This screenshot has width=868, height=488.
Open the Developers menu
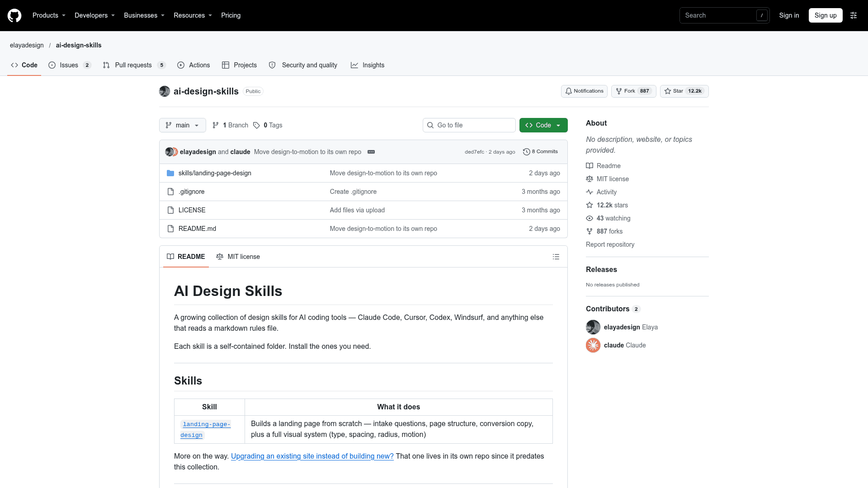(94, 15)
